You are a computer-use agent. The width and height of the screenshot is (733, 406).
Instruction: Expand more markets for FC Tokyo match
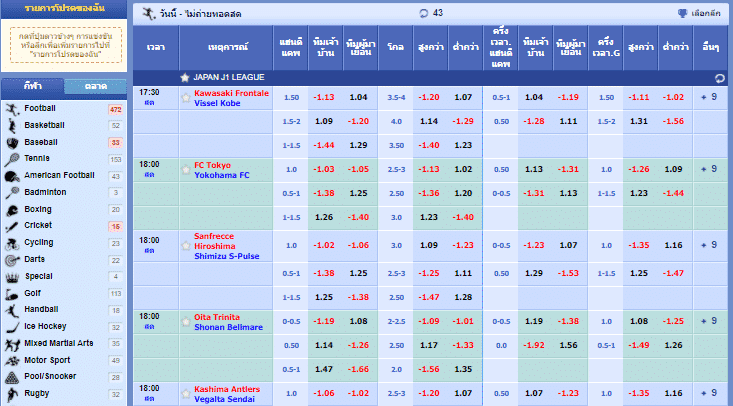tap(709, 169)
